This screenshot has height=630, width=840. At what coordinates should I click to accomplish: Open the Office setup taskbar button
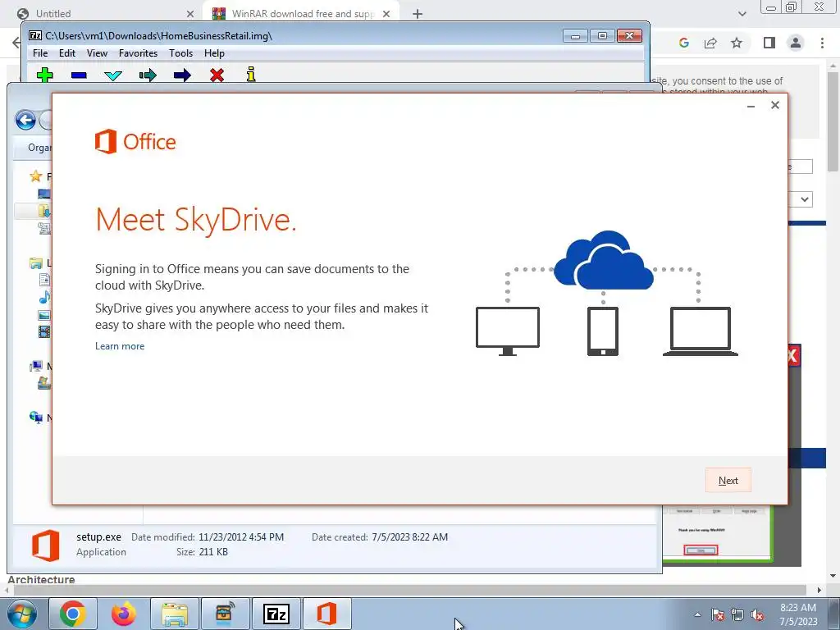(x=326, y=614)
